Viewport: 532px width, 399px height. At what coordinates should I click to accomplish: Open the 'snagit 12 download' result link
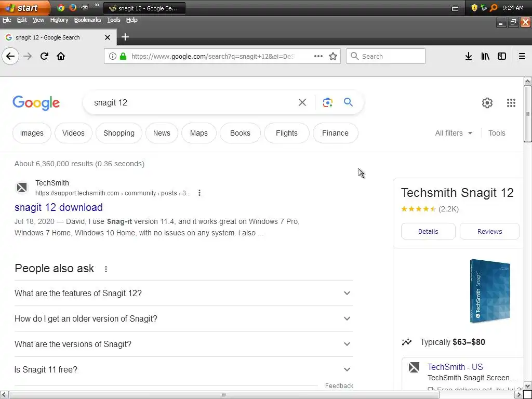click(x=58, y=207)
